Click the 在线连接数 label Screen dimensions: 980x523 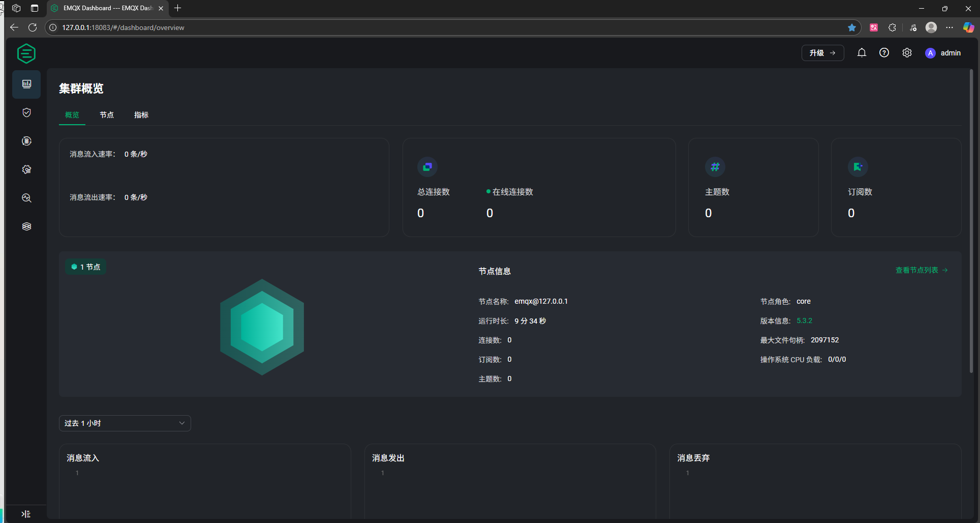(513, 192)
